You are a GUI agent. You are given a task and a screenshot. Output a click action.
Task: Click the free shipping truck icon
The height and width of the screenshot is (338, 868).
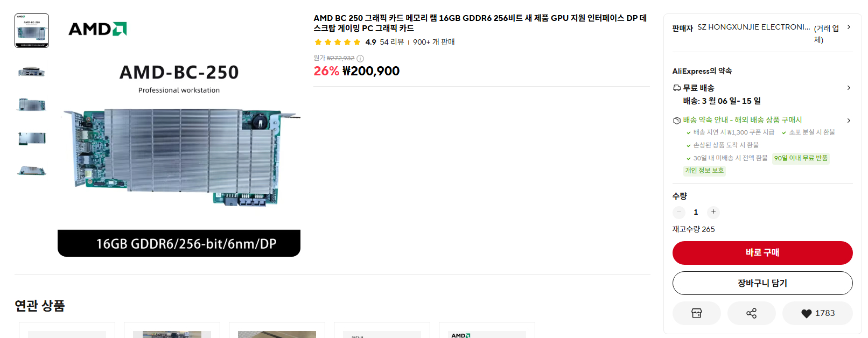677,88
